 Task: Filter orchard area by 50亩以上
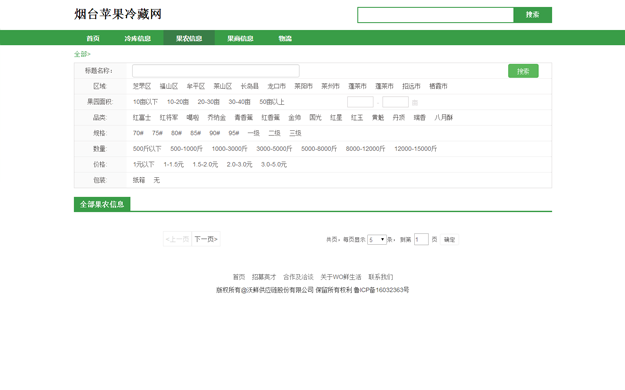272,102
